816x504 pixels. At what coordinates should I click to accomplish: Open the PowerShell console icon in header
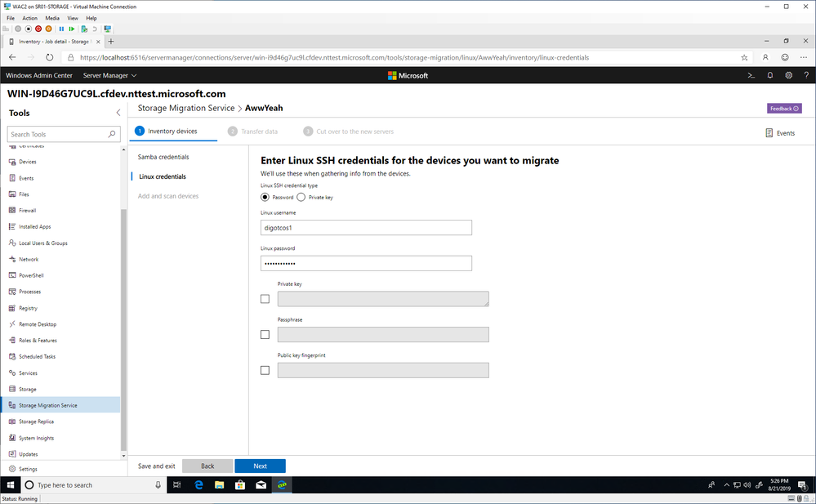(751, 75)
